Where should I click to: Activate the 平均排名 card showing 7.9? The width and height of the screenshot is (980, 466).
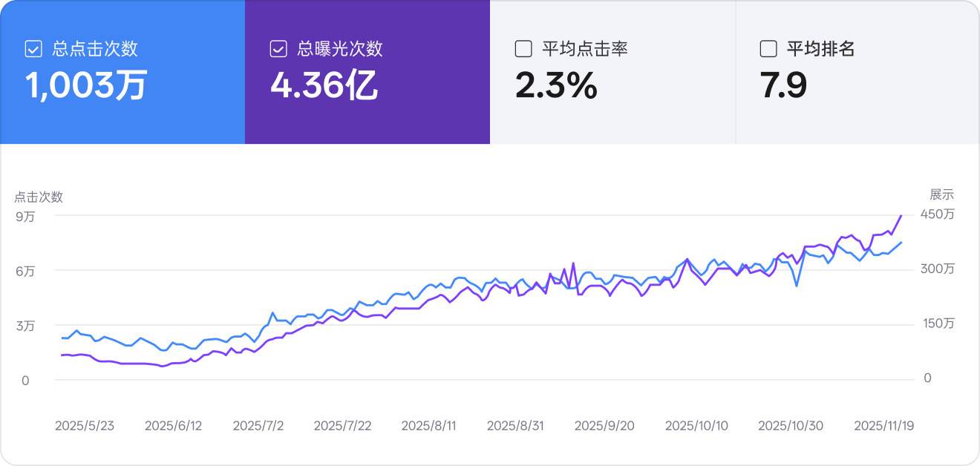[857, 72]
